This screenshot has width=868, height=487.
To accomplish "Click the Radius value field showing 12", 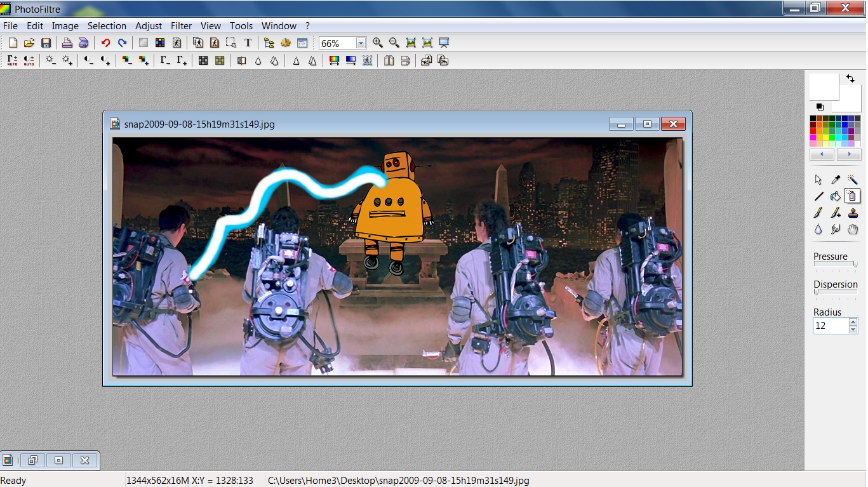I will (x=831, y=326).
